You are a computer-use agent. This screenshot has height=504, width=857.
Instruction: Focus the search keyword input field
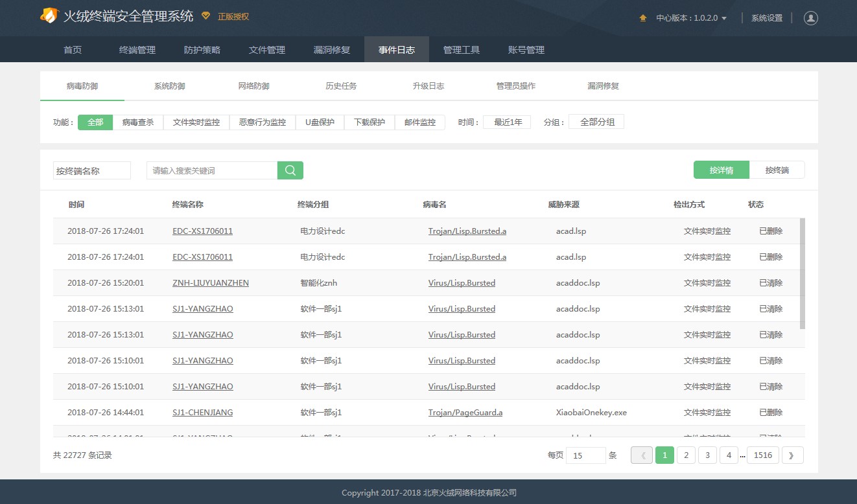212,170
